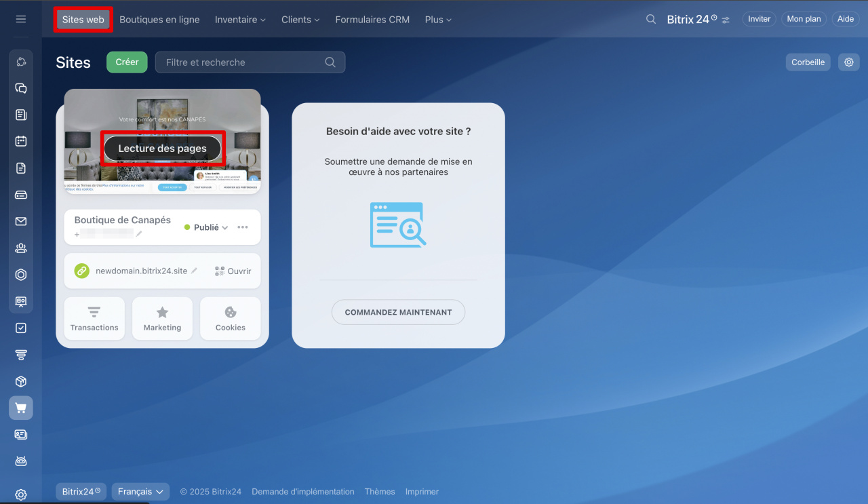868x504 pixels.
Task: Open the CRM funnel sidebar icon
Action: click(x=21, y=355)
